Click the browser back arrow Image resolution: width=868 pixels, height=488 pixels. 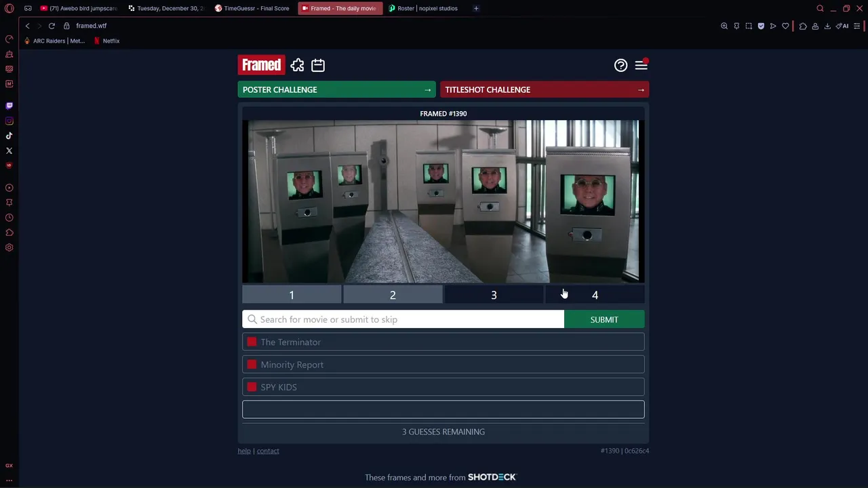click(x=27, y=26)
